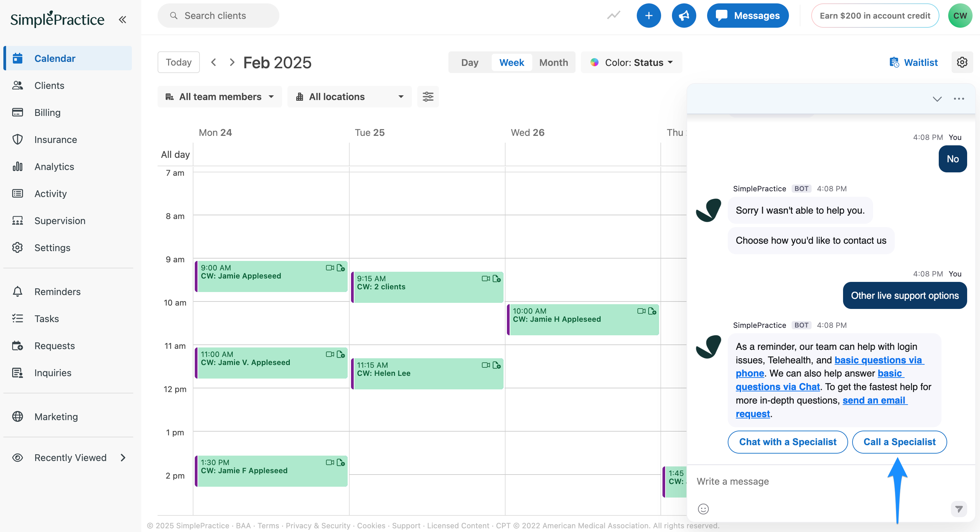The image size is (980, 532).
Task: Open the Color: Status dropdown
Action: 632,63
